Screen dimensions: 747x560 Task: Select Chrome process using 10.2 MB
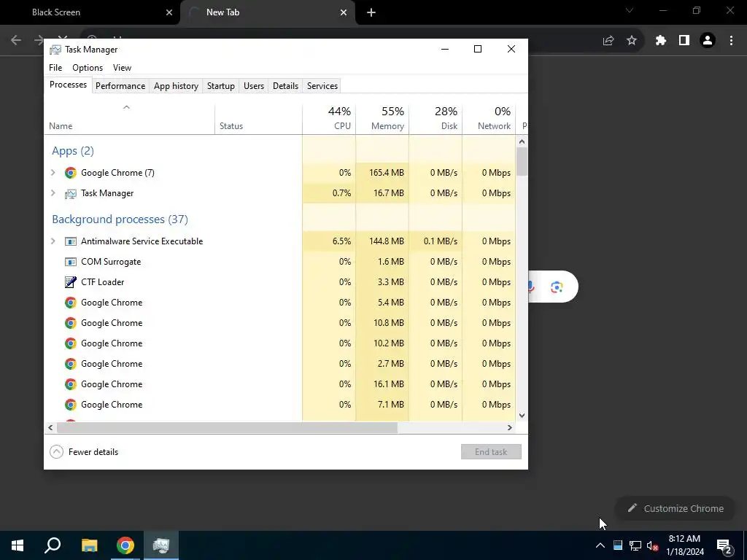[x=279, y=343]
